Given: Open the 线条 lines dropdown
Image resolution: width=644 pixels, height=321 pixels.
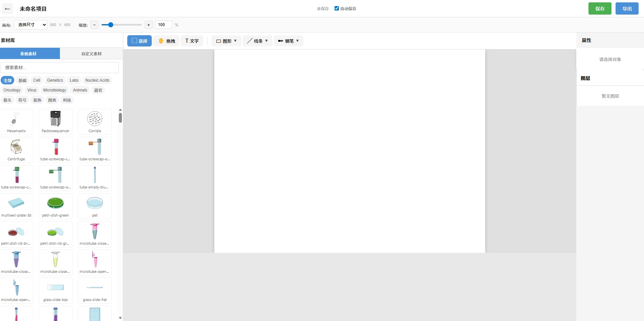Looking at the screenshot, I should click(258, 41).
